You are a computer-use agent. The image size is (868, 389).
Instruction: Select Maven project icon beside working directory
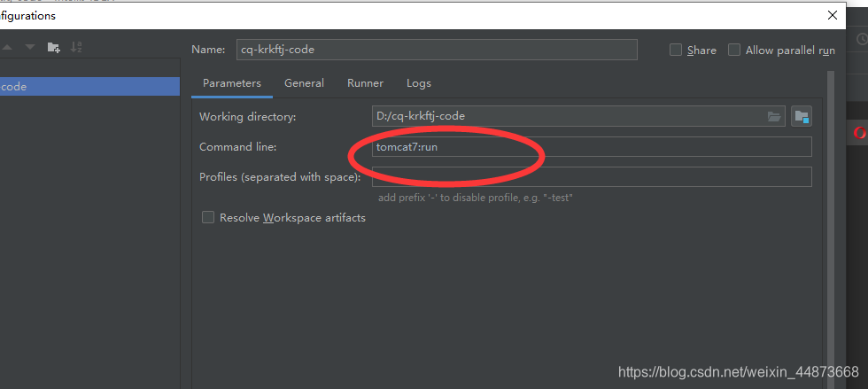tap(801, 116)
